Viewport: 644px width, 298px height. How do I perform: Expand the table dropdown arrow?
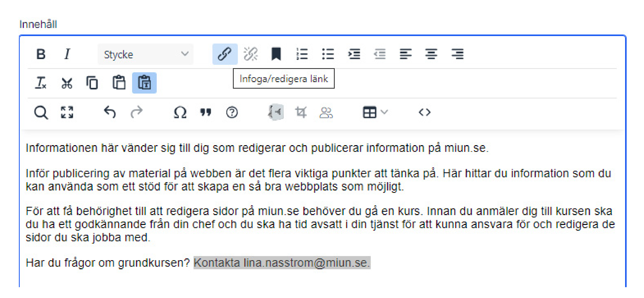(384, 112)
